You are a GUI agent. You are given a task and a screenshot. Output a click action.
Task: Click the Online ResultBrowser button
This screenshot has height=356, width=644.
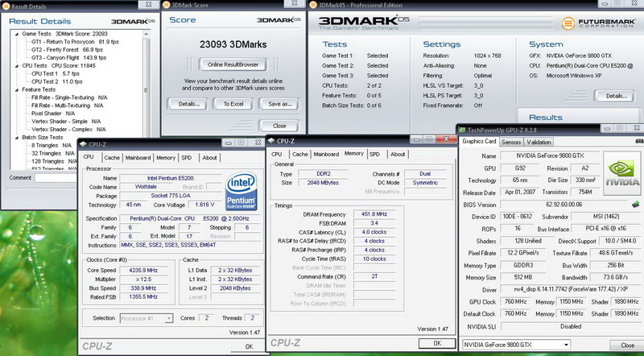point(233,64)
